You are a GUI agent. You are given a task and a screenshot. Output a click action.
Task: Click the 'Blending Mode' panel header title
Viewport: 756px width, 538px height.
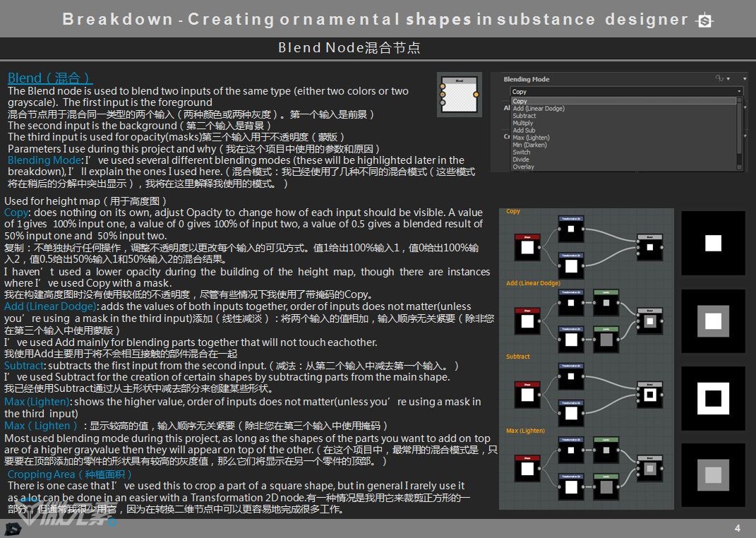click(527, 79)
